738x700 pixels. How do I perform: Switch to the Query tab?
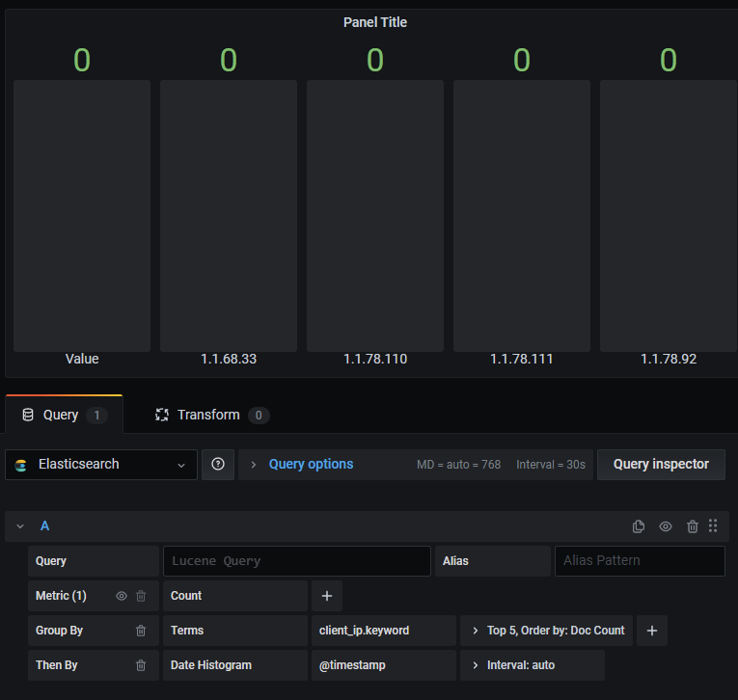tap(64, 415)
